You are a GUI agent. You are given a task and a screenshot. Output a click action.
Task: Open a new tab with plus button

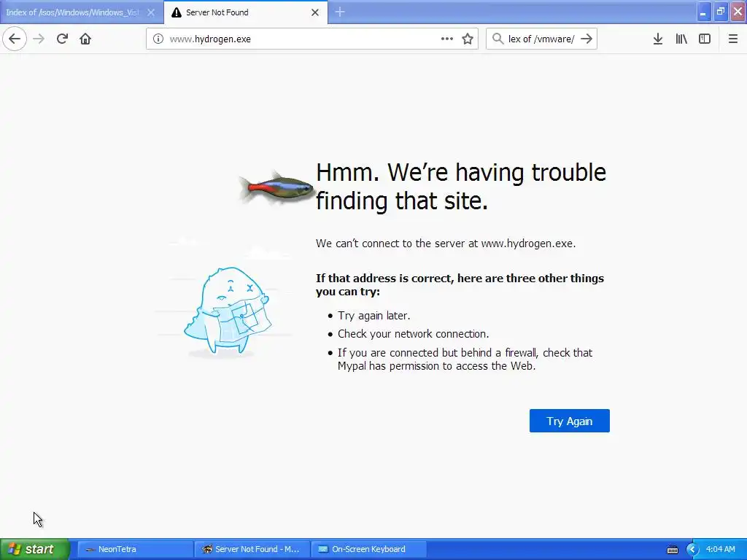tap(340, 12)
